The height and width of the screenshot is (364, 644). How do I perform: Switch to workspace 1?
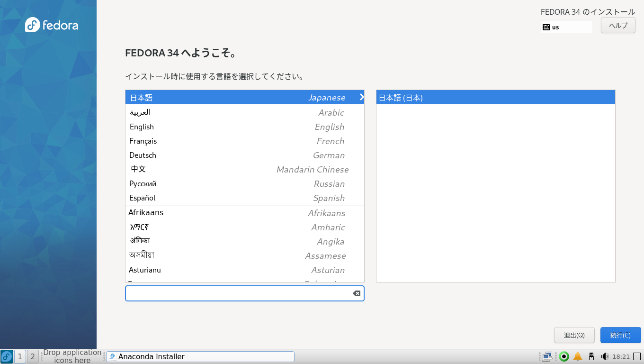[x=20, y=356]
